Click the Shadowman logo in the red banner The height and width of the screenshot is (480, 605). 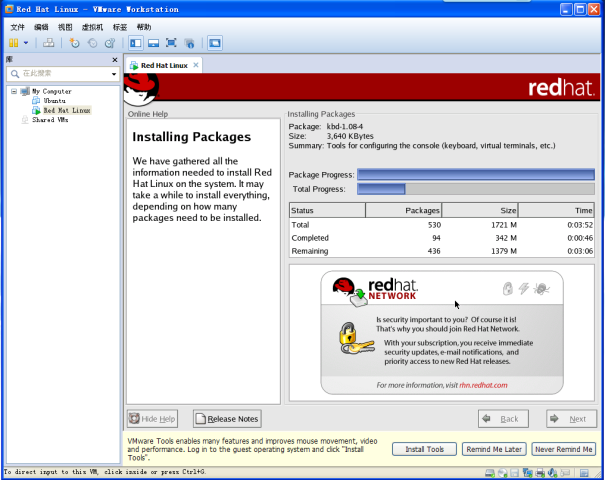pos(142,90)
